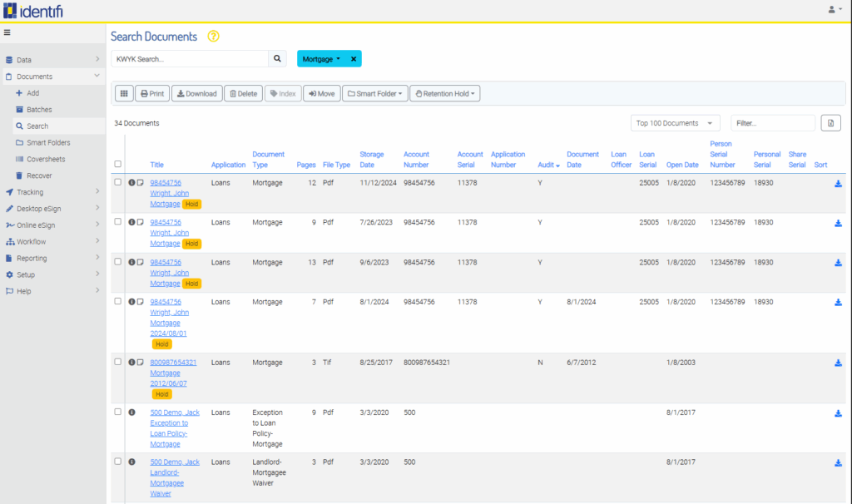852x504 pixels.
Task: Click the Filter input field
Action: click(x=773, y=123)
